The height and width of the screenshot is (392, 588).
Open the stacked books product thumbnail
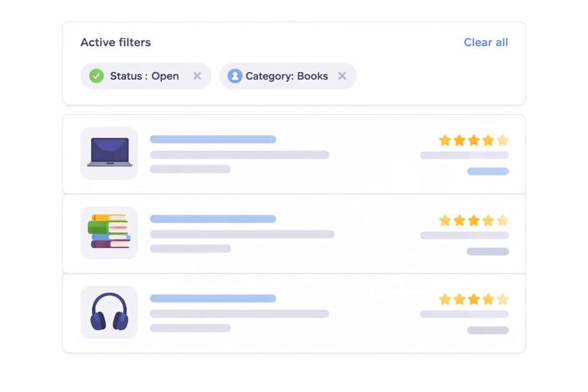[109, 233]
